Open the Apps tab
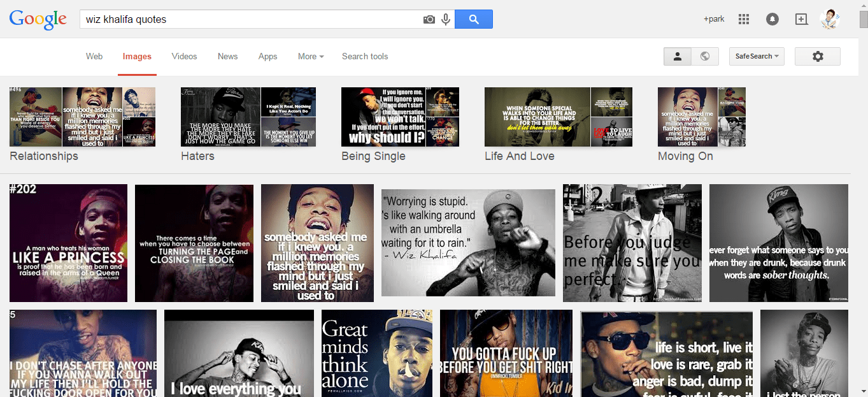 pos(267,56)
